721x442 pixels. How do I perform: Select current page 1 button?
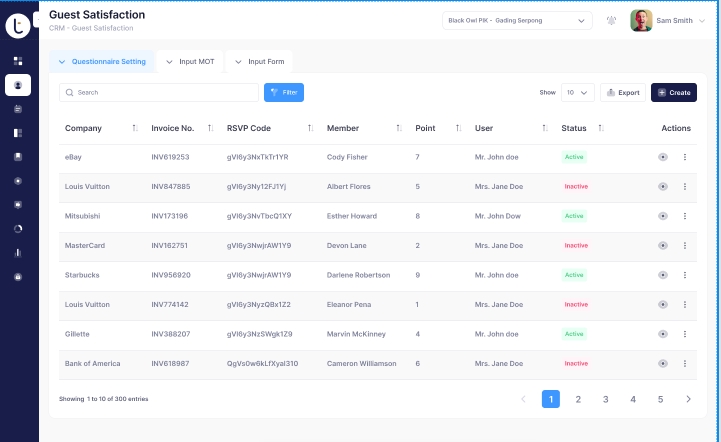[x=551, y=399]
